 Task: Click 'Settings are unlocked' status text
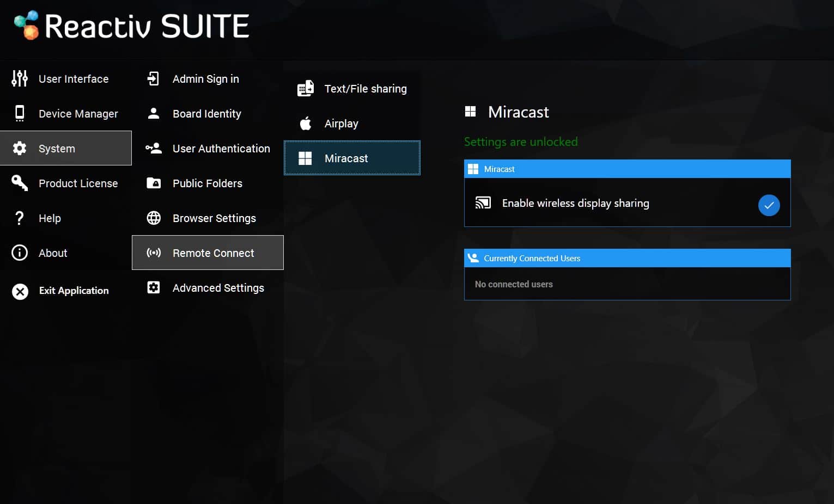click(521, 142)
